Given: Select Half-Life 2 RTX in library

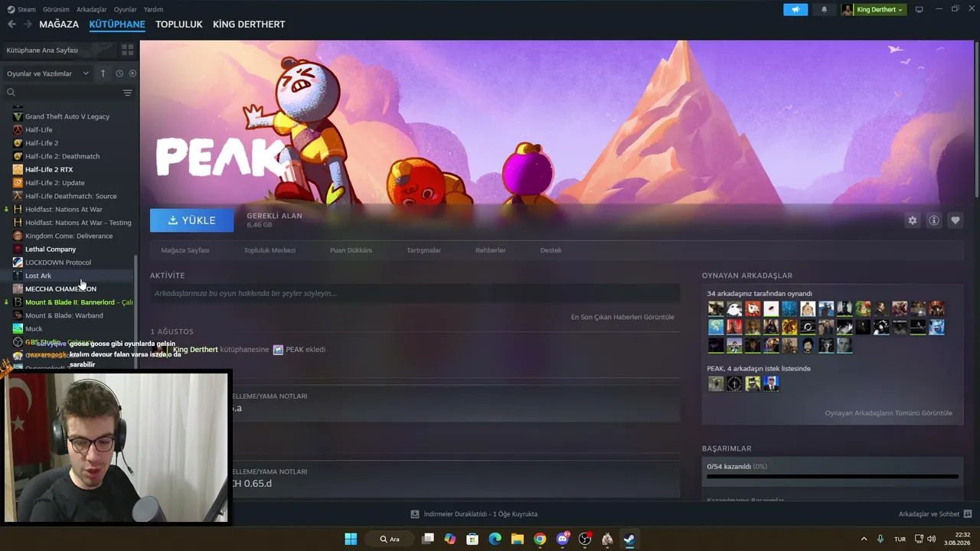Looking at the screenshot, I should pyautogui.click(x=49, y=169).
